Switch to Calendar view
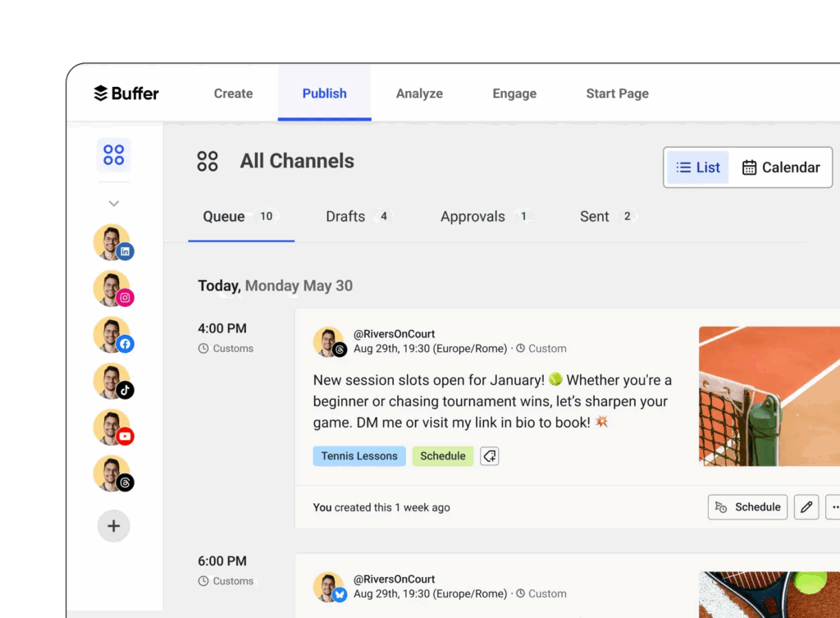This screenshot has width=840, height=618. (x=781, y=167)
